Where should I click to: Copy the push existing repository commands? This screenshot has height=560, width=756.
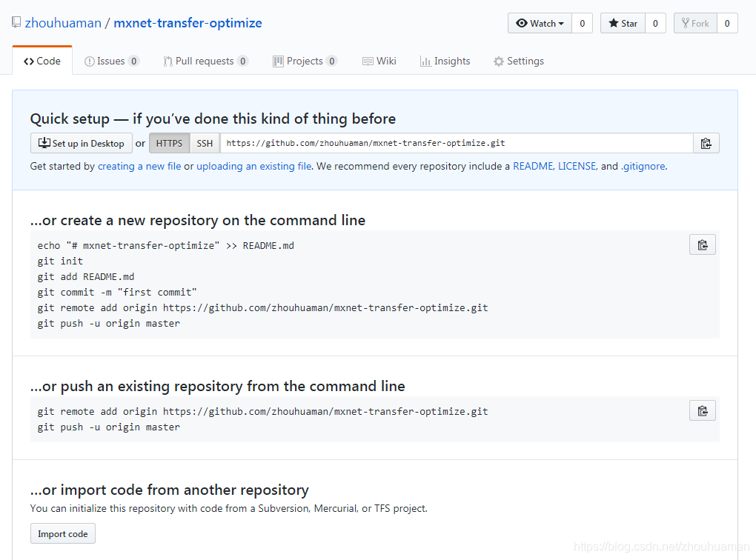[x=703, y=410]
